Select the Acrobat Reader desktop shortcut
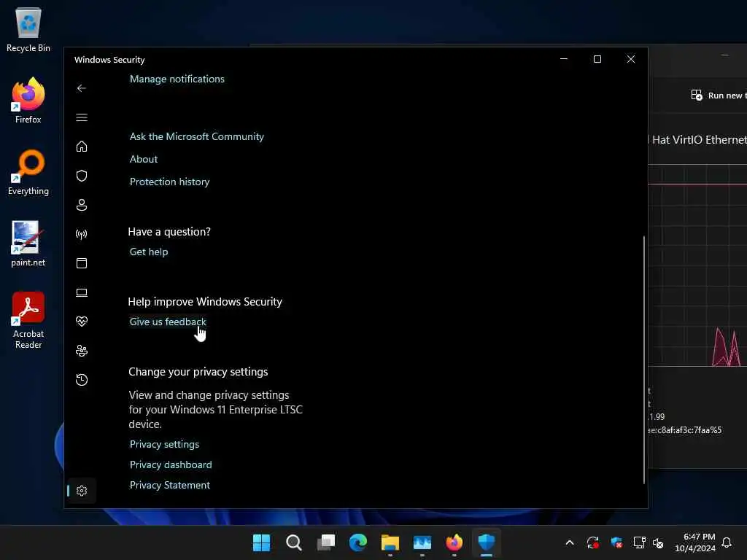The image size is (747, 560). (28, 321)
